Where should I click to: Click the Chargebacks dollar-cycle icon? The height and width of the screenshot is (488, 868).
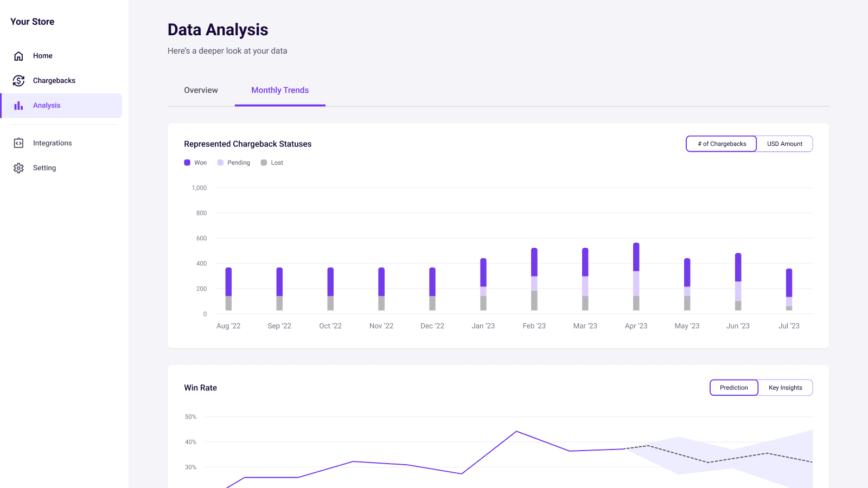[18, 81]
